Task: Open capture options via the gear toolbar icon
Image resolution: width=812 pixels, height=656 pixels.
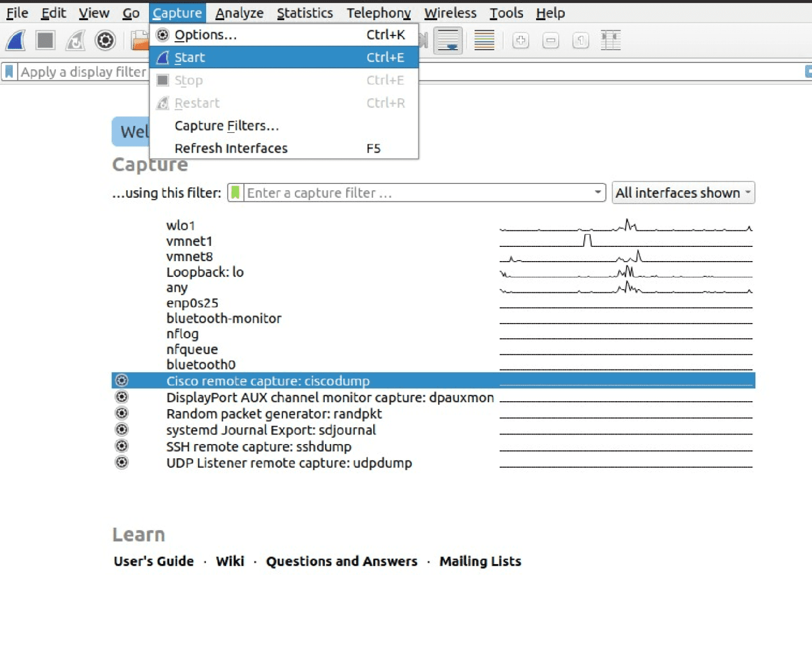Action: (105, 40)
